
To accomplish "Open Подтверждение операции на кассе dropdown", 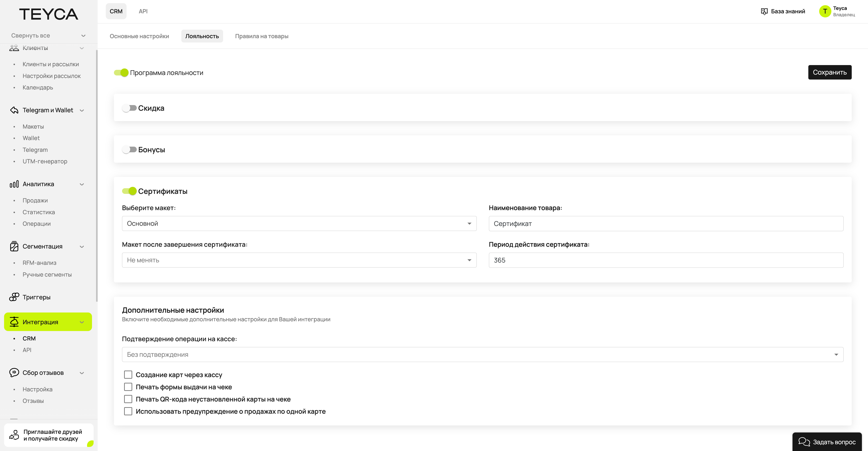I will pyautogui.click(x=482, y=354).
